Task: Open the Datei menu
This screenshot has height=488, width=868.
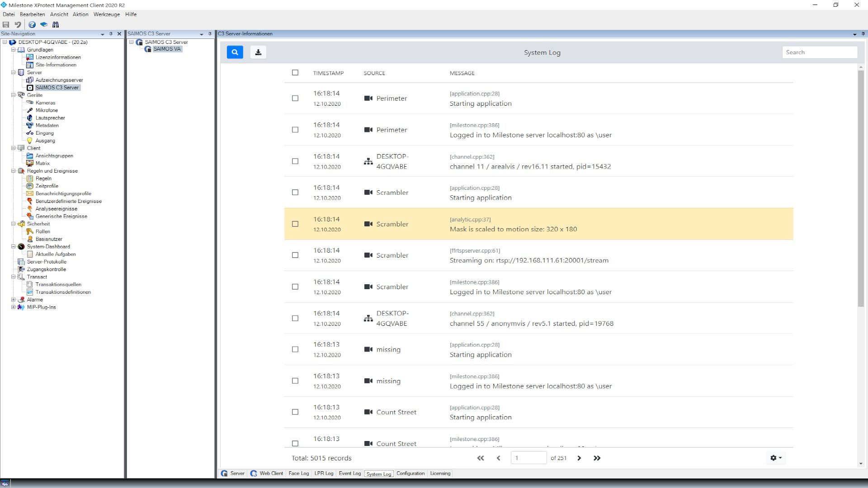Action: [x=9, y=14]
